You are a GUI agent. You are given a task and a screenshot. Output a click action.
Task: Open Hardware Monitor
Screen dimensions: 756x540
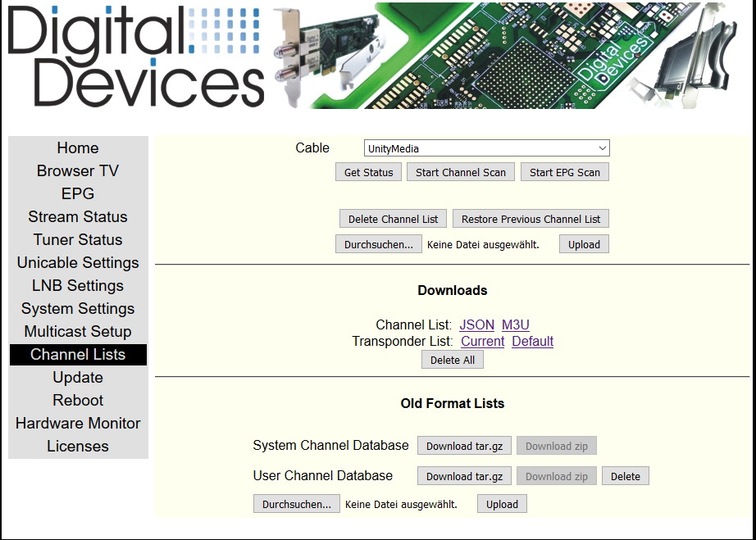coord(78,424)
